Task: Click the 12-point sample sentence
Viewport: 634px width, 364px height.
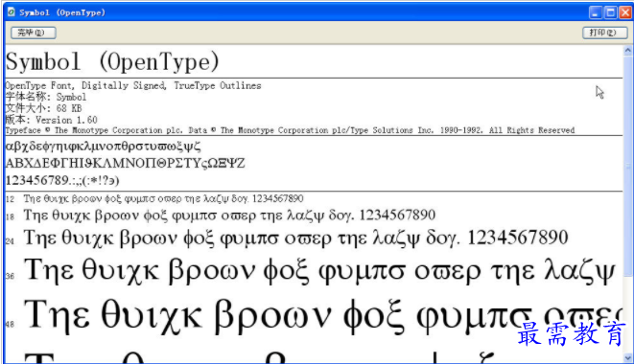Action: pyautogui.click(x=163, y=198)
